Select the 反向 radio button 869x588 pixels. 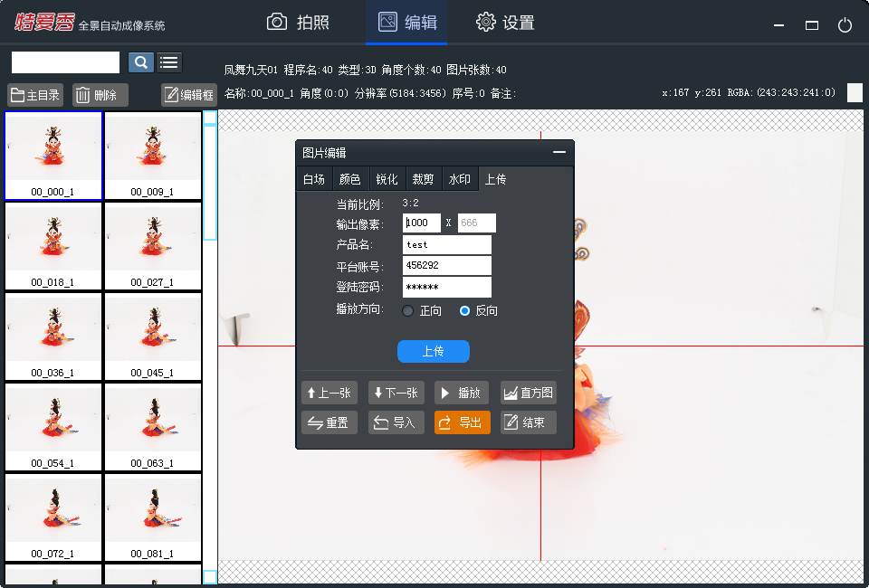click(464, 310)
